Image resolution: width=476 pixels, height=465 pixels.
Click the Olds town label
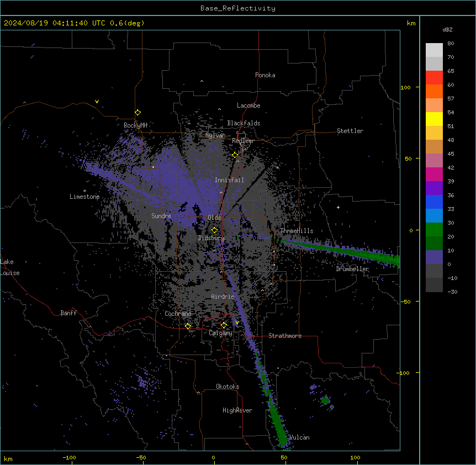pyautogui.click(x=214, y=218)
